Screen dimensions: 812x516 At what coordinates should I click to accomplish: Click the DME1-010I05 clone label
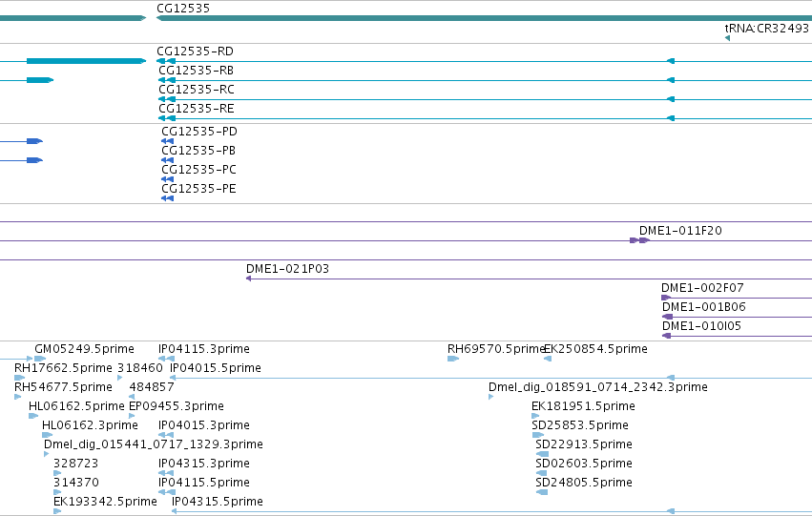click(701, 326)
